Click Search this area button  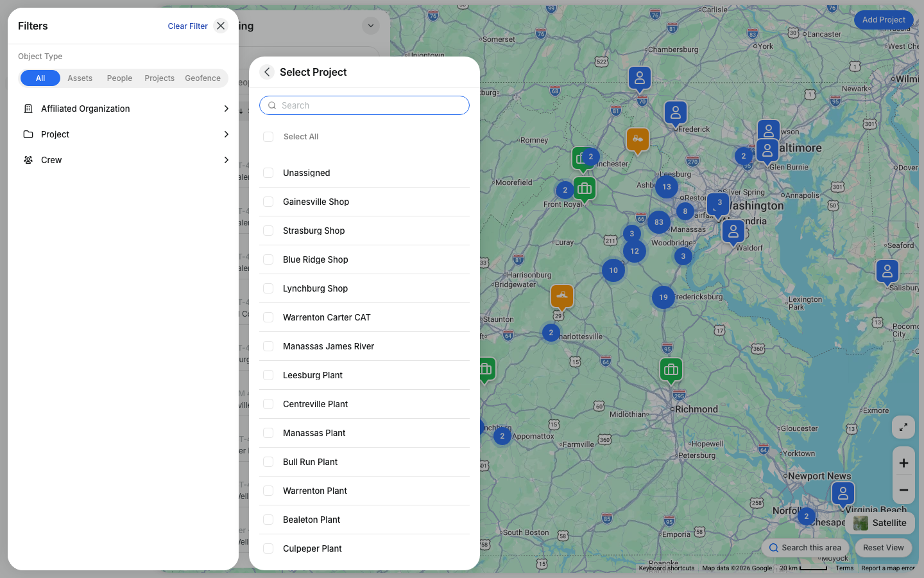click(805, 548)
